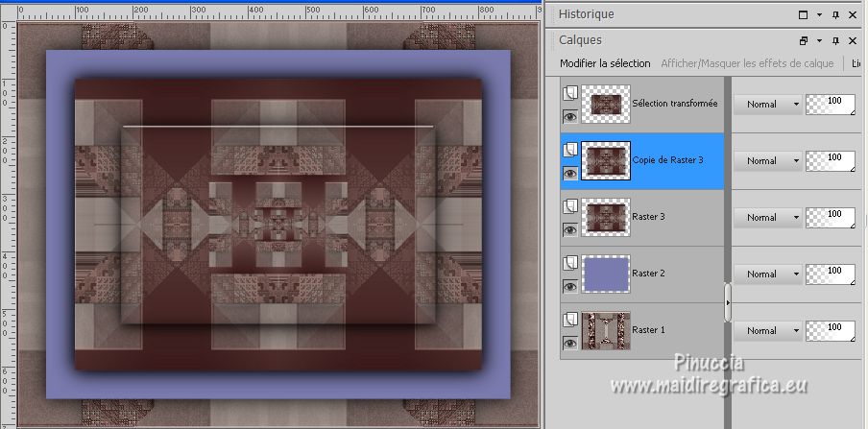Screen dimensions: 868x429
Task: Toggle visibility of Raster 1 layer
Action: (570, 344)
